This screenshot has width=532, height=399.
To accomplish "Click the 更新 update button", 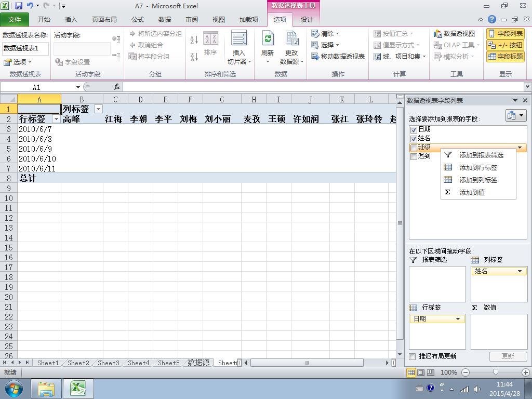I will pyautogui.click(x=508, y=356).
